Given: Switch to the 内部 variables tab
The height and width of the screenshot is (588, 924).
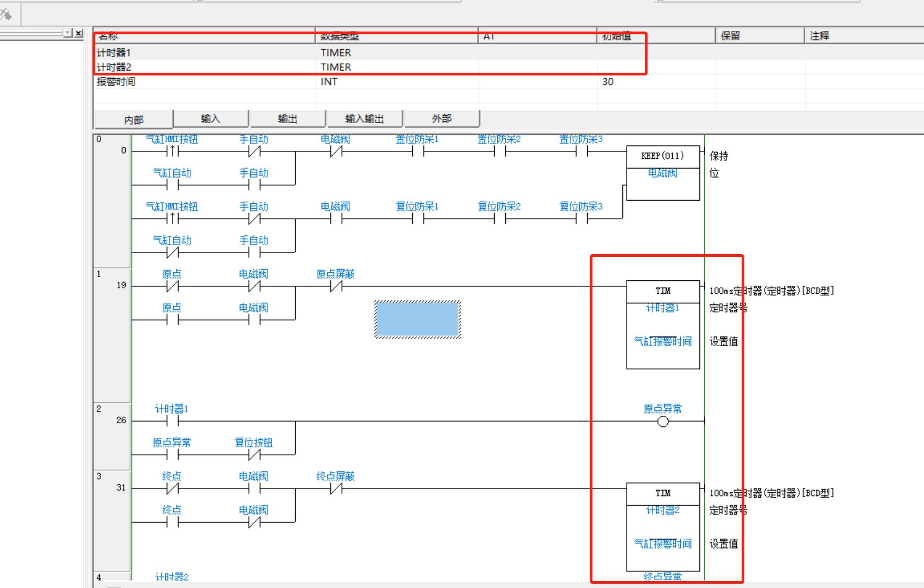Looking at the screenshot, I should pyautogui.click(x=134, y=120).
